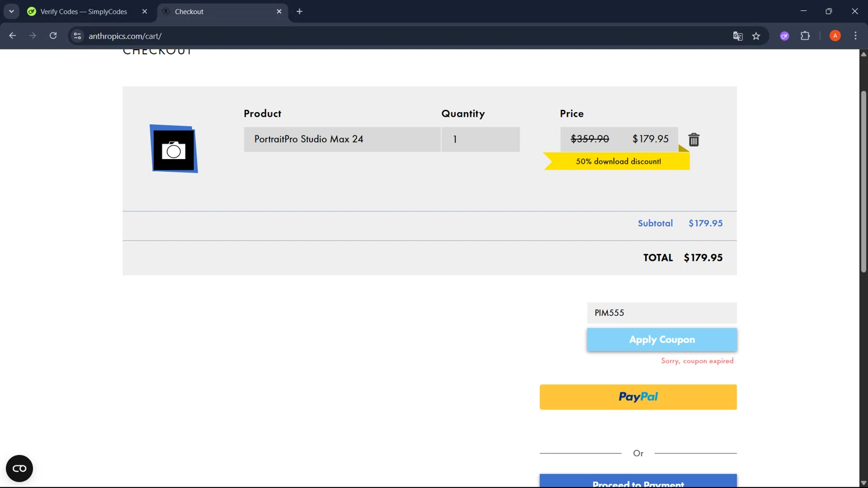Click the address bar URL anthropics.com/cart/
The height and width of the screenshot is (488, 868).
click(125, 36)
